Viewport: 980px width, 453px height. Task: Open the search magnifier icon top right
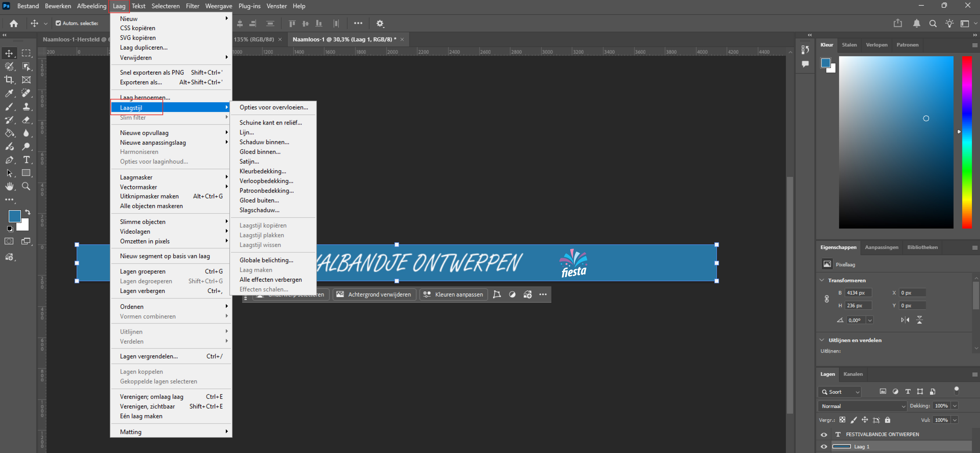[932, 23]
